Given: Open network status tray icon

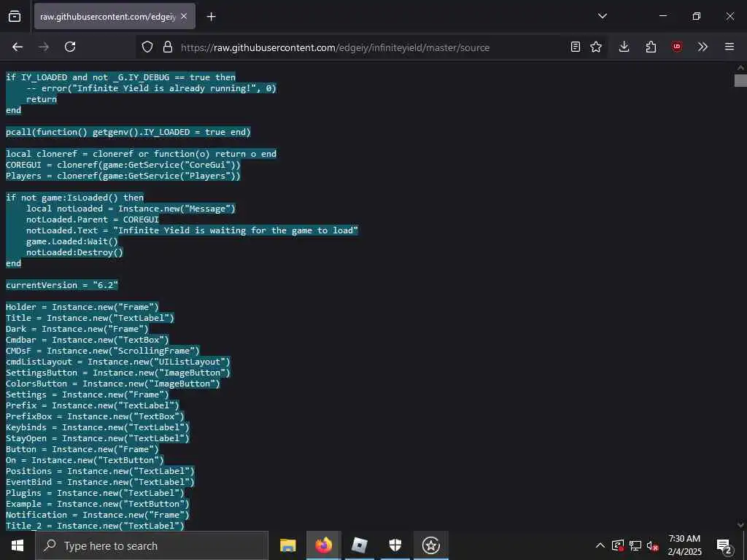Looking at the screenshot, I should click(635, 545).
